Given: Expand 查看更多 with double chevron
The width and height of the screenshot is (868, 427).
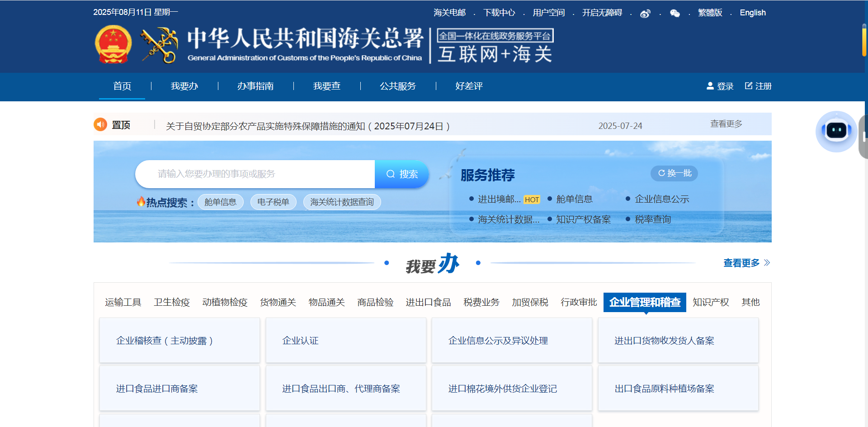Looking at the screenshot, I should pyautogui.click(x=746, y=263).
